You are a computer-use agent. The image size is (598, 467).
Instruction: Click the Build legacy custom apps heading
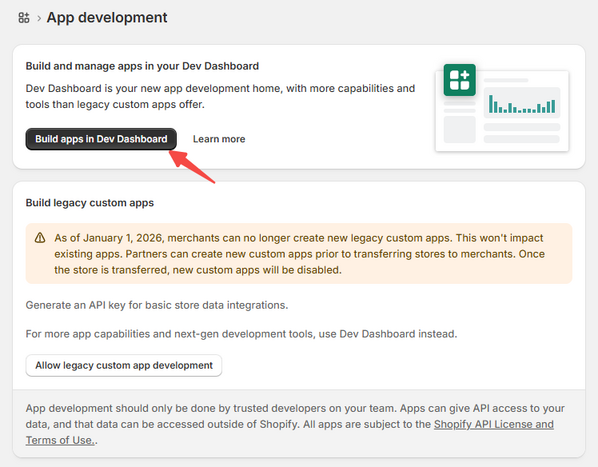(x=90, y=203)
